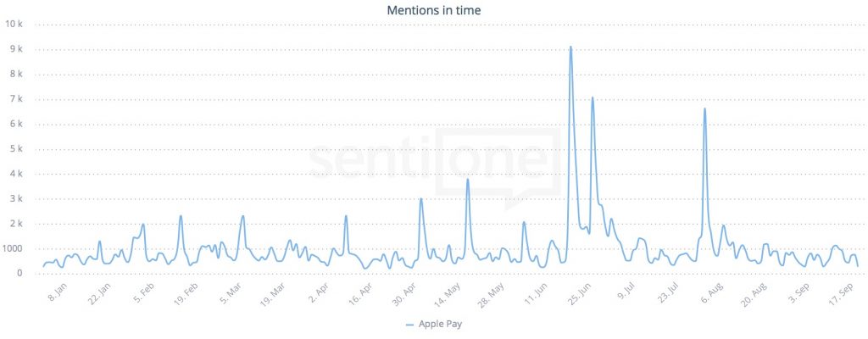Click the 6.6k peak in early August
This screenshot has height=339, width=868.
[704, 109]
